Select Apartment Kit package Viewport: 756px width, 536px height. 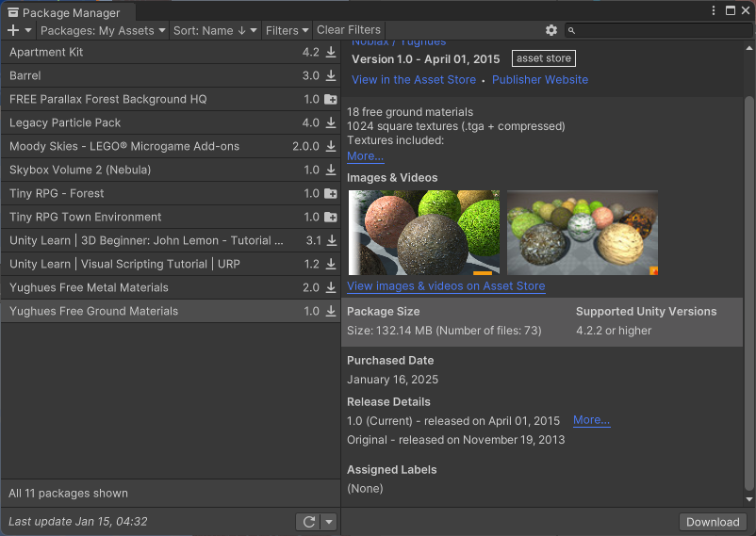point(171,52)
